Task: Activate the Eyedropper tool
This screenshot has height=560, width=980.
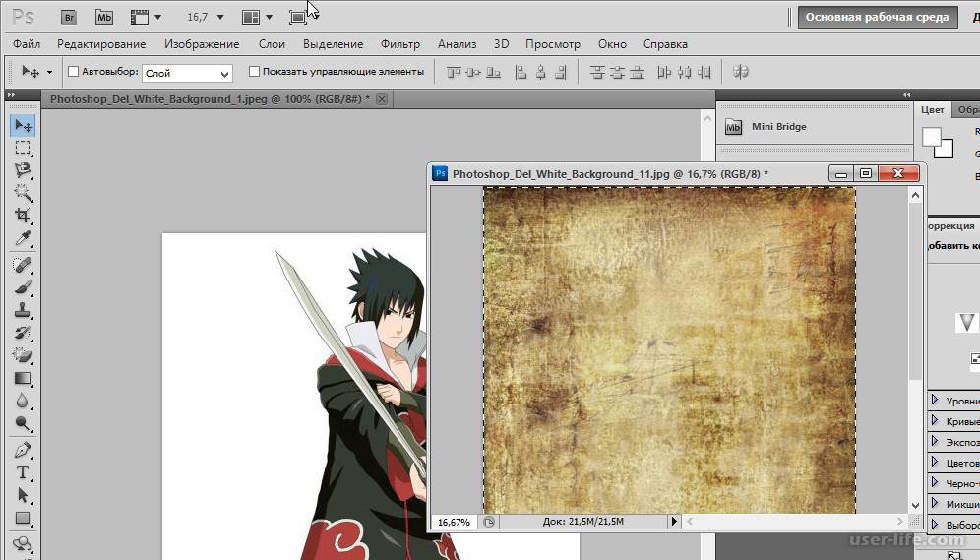Action: [x=23, y=239]
